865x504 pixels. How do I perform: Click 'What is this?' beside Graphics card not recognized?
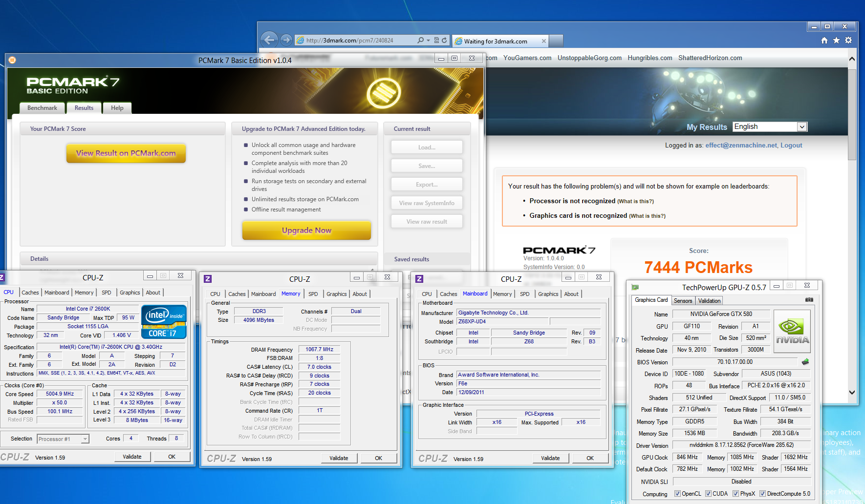click(647, 216)
